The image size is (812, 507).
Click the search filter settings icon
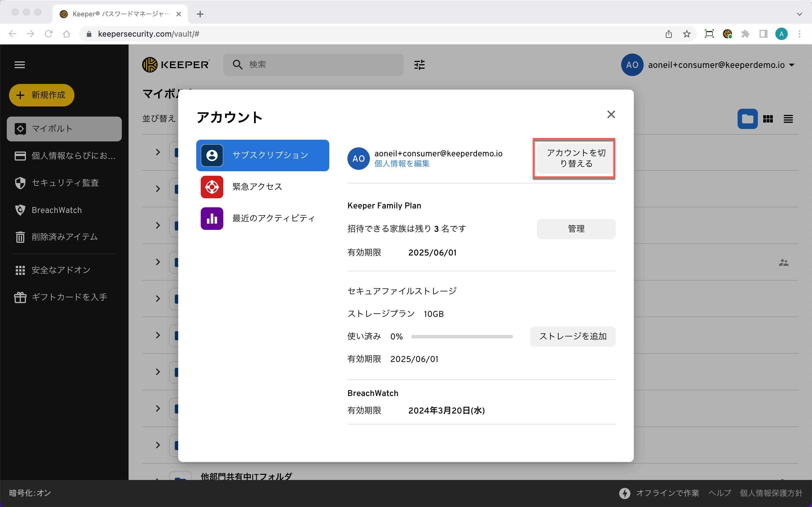coord(419,65)
